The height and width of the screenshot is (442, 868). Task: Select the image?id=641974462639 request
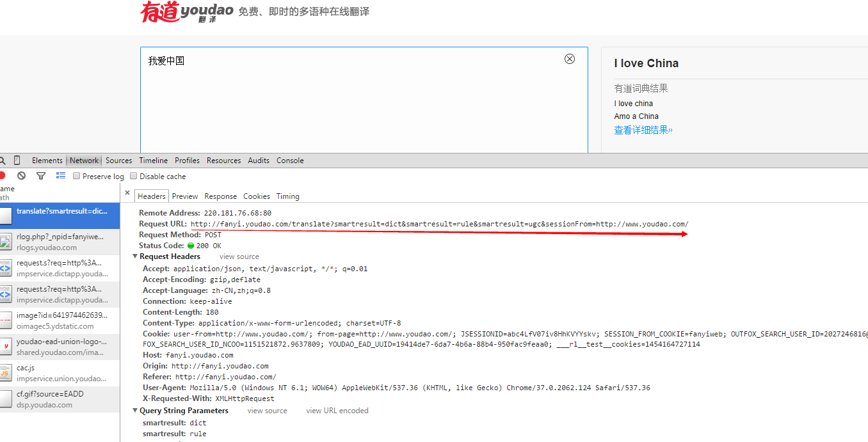point(60,320)
